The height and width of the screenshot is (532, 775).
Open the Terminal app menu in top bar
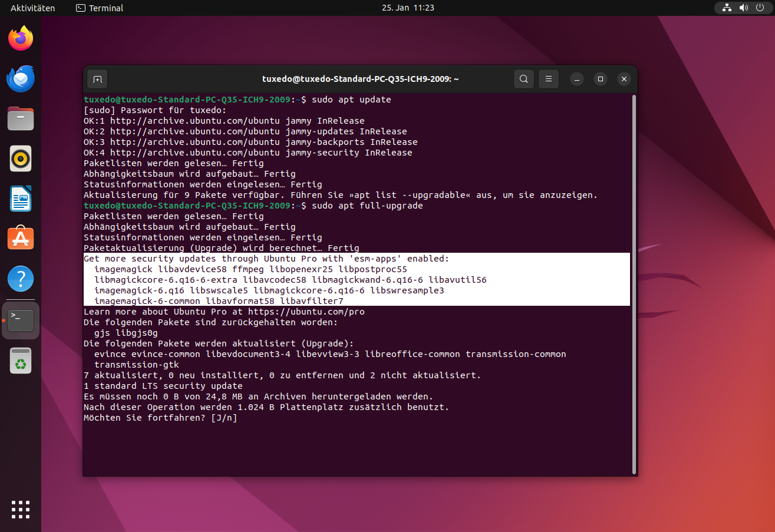pyautogui.click(x=100, y=8)
